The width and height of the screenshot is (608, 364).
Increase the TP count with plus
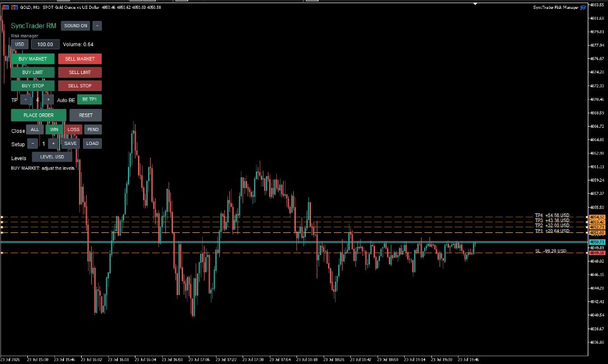[48, 99]
